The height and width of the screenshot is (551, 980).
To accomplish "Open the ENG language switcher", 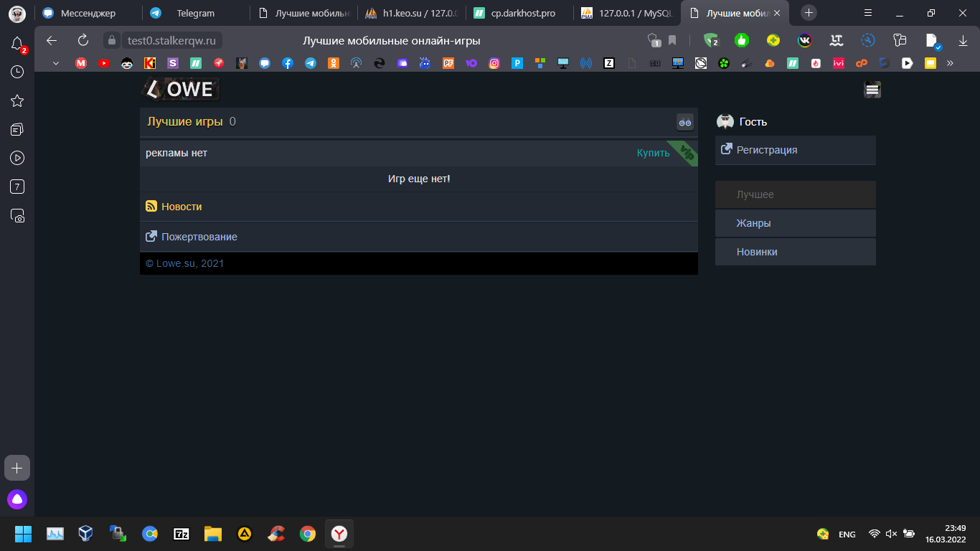I will (x=847, y=534).
